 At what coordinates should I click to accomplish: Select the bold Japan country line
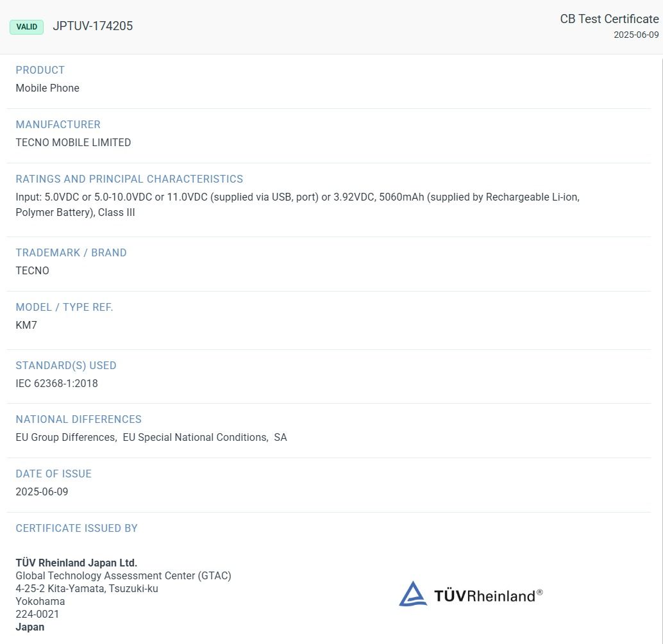click(30, 627)
